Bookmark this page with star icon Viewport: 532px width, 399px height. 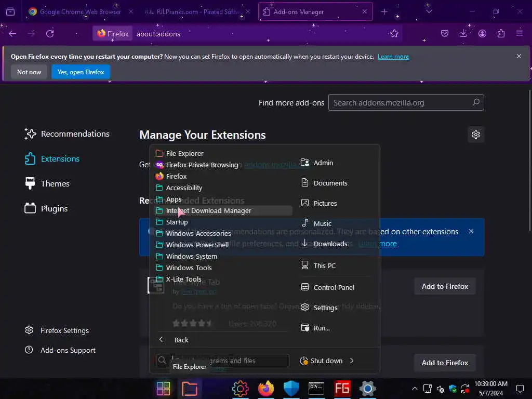coord(394,34)
